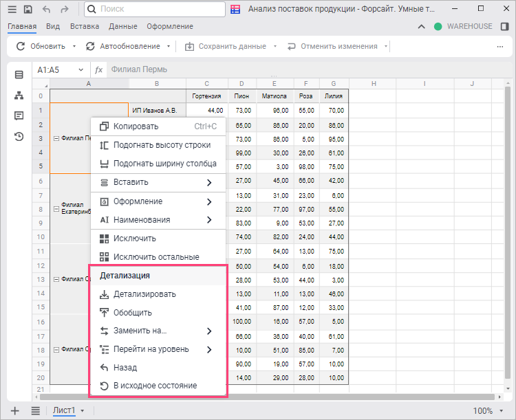Switch to the Данные ribbon tab
This screenshot has width=516, height=420.
coord(123,26)
